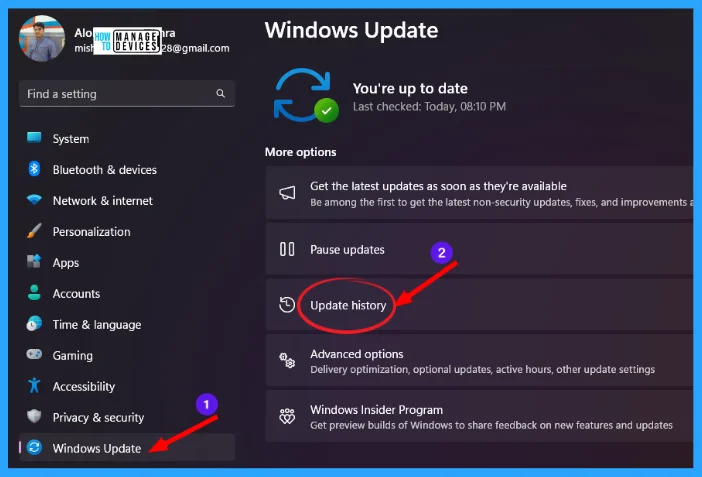
Task: Click Last checked: Today, 08:10 PM text
Action: click(429, 107)
